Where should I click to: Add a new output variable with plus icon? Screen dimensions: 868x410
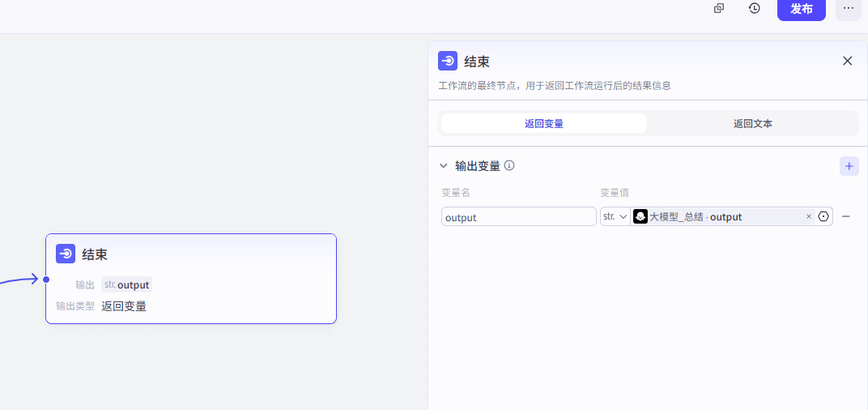(x=849, y=166)
